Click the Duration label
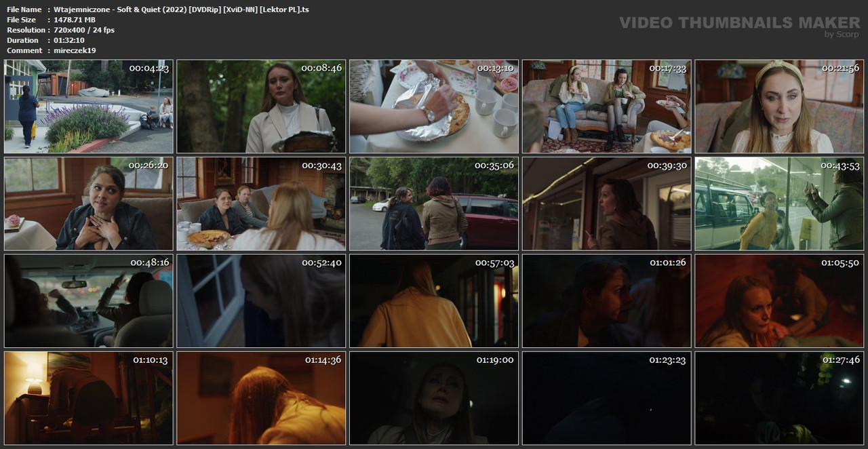Screen dimensions: 868x449 click(x=23, y=40)
